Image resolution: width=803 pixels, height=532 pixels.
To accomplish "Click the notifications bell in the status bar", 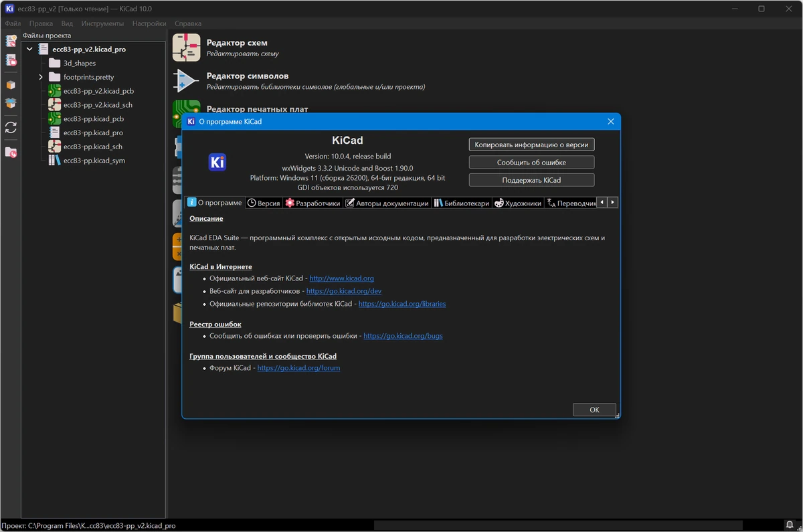I will (x=790, y=525).
